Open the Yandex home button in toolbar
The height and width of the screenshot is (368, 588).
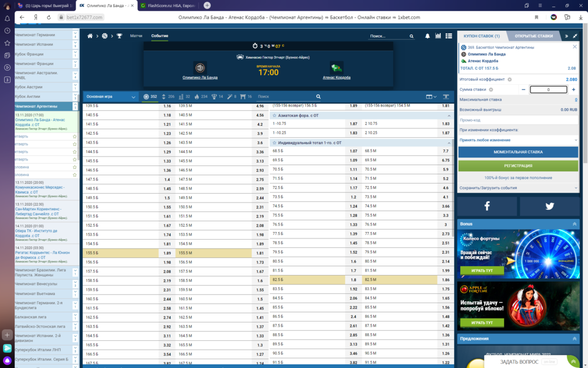coord(36,17)
